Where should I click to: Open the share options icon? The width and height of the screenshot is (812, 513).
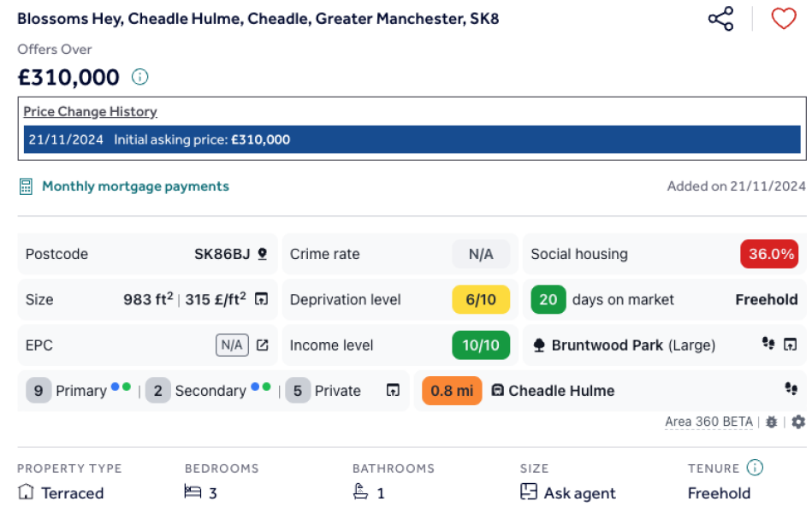tap(720, 18)
